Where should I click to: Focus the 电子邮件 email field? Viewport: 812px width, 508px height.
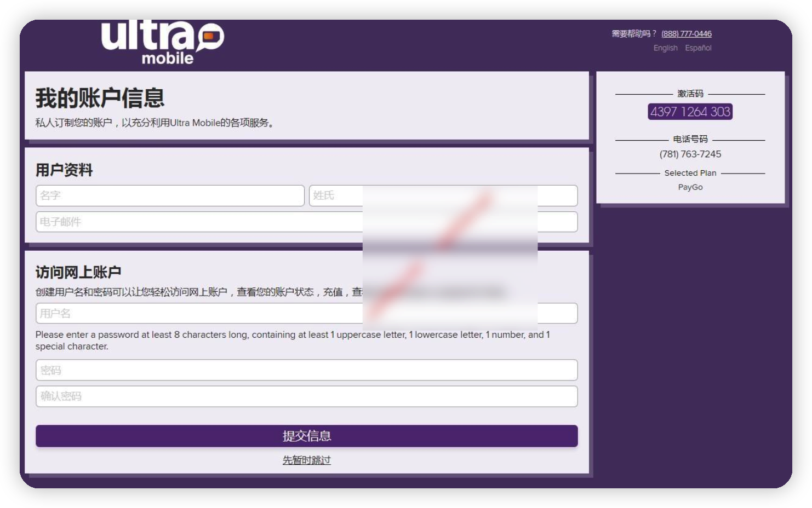pyautogui.click(x=307, y=222)
